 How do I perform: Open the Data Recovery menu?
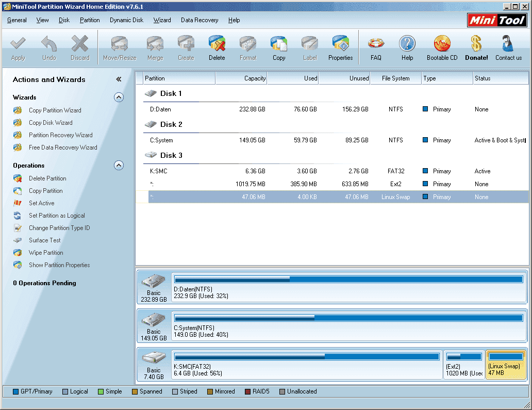199,20
